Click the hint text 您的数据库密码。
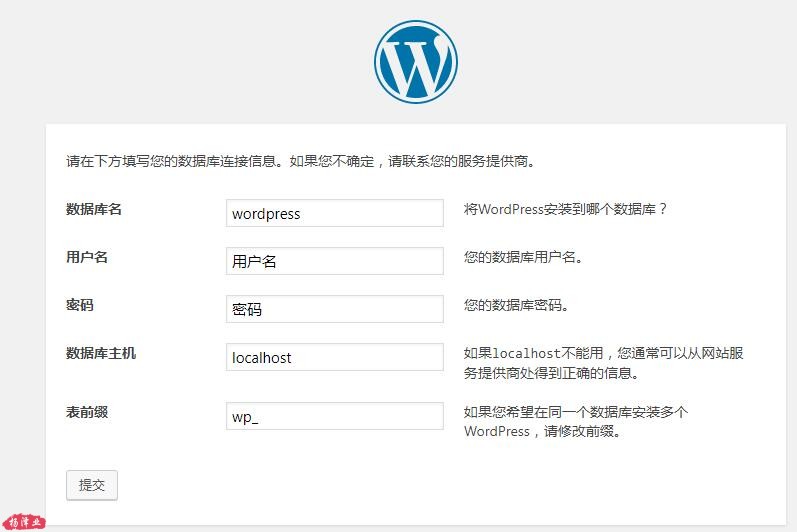The height and width of the screenshot is (532, 797). [516, 305]
